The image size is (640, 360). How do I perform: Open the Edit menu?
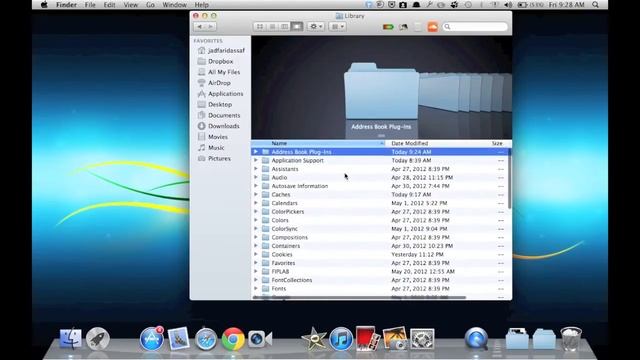[109, 5]
